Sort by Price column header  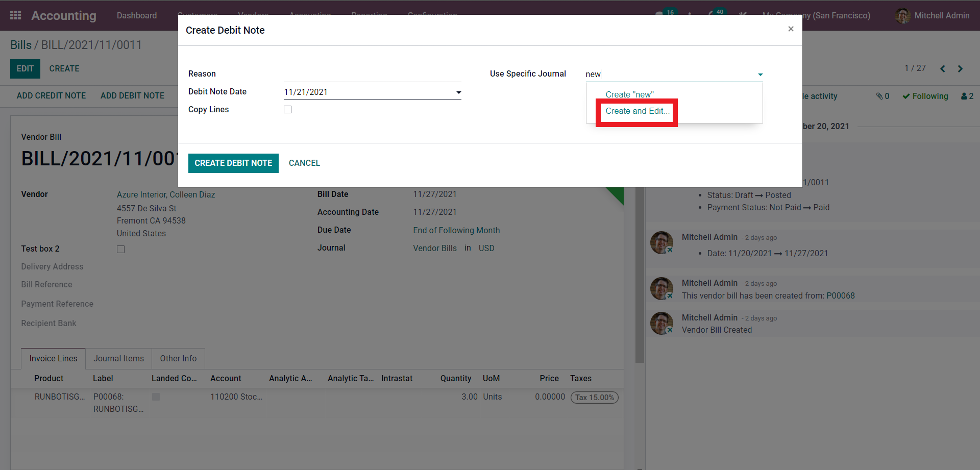point(549,379)
